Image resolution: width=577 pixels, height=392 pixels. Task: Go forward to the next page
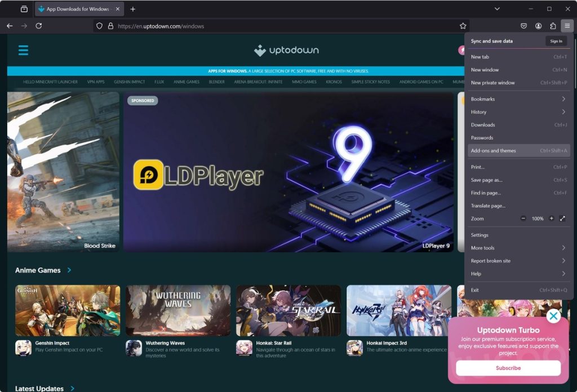(x=24, y=26)
